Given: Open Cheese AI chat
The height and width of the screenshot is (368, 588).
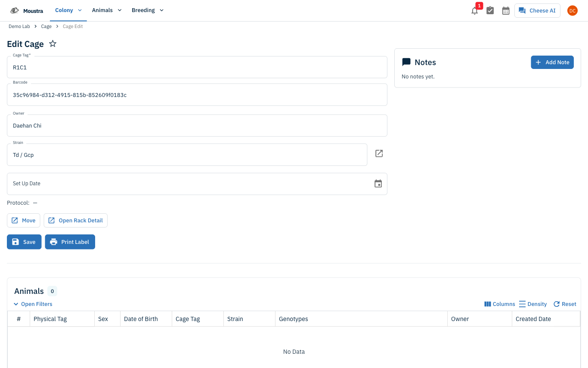Looking at the screenshot, I should (537, 11).
